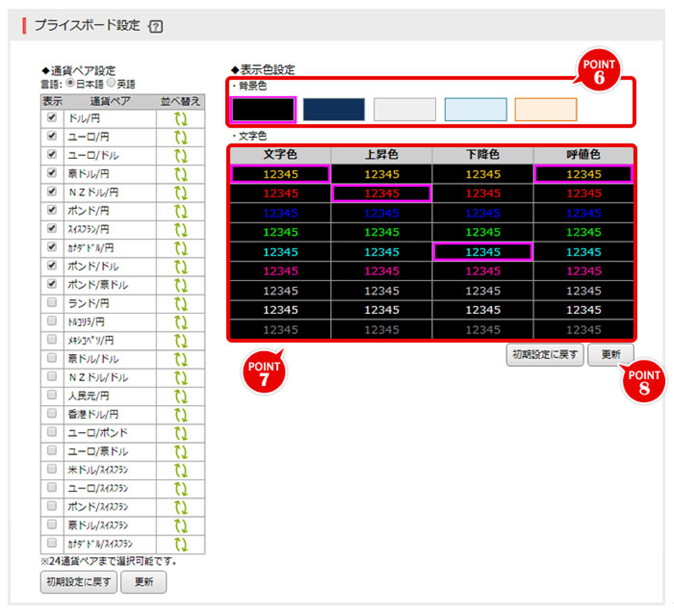Screen dimensions: 674x616
Task: Uncheck the ユーロ/円 display checkbox
Action: point(52,137)
